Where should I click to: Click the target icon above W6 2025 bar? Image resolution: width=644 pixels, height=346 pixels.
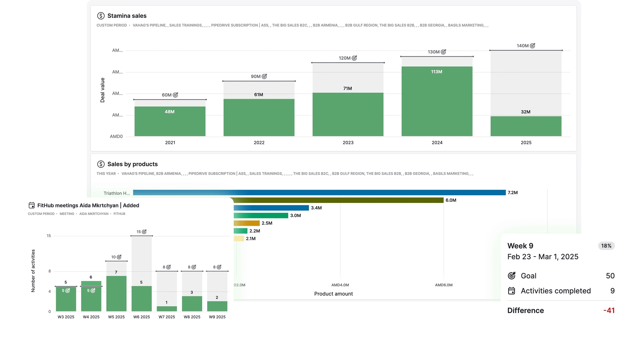144,232
